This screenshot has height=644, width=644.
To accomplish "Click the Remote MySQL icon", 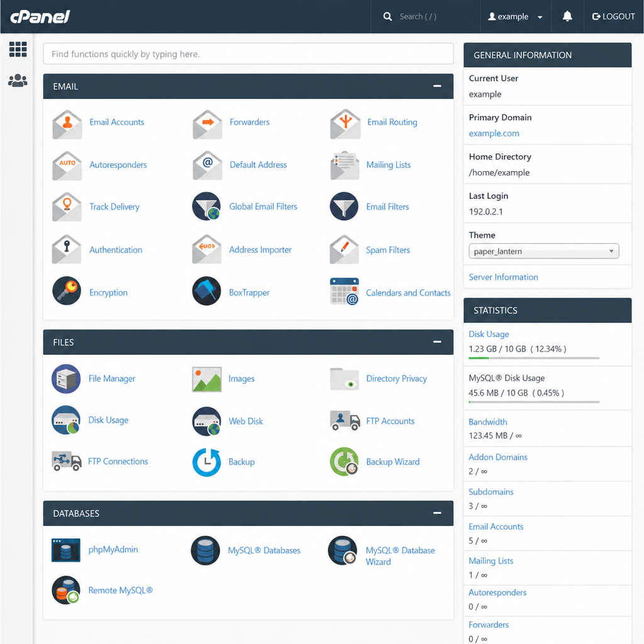I will click(65, 590).
